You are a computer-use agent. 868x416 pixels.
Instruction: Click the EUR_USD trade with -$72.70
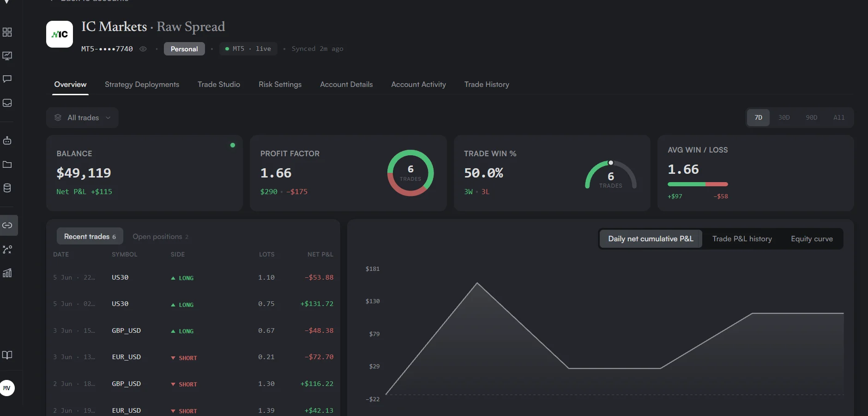tap(193, 357)
